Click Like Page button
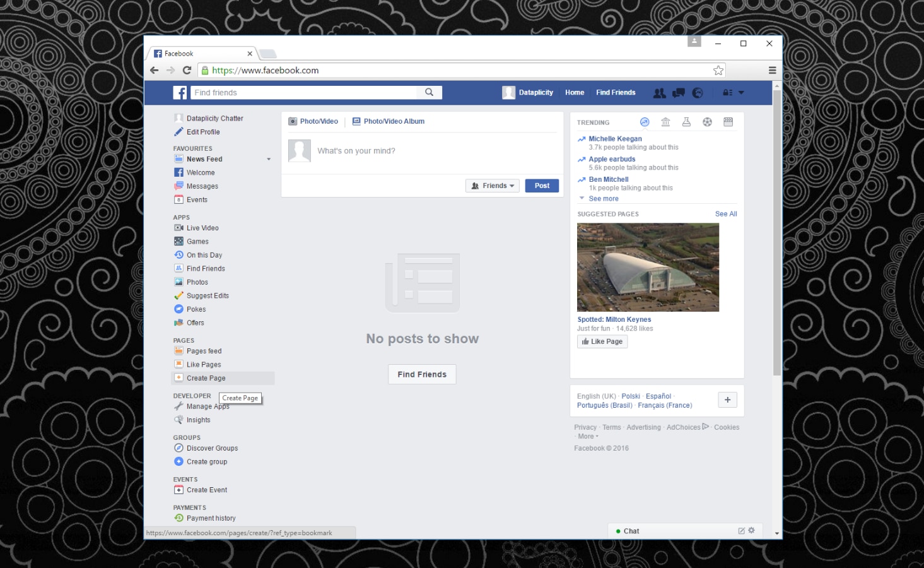The height and width of the screenshot is (568, 924). pyautogui.click(x=602, y=341)
